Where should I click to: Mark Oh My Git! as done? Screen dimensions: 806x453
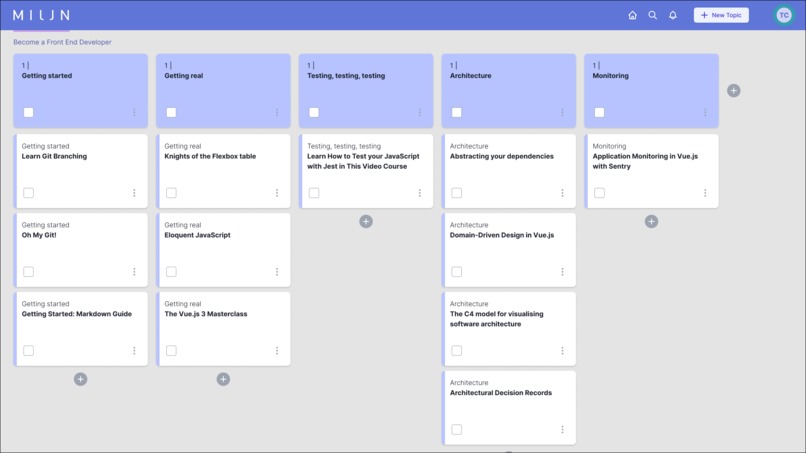click(28, 271)
